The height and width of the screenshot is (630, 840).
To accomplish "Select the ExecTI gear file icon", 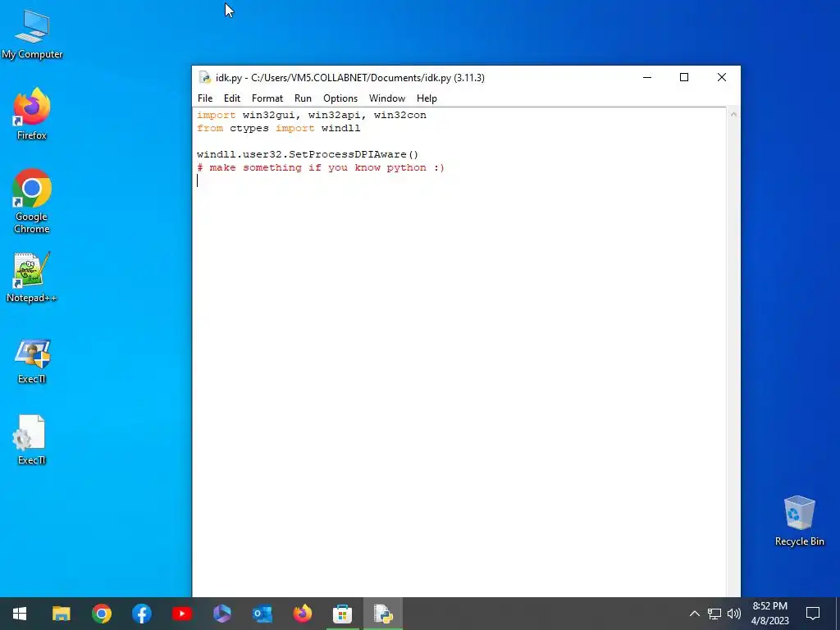I will 32,441.
